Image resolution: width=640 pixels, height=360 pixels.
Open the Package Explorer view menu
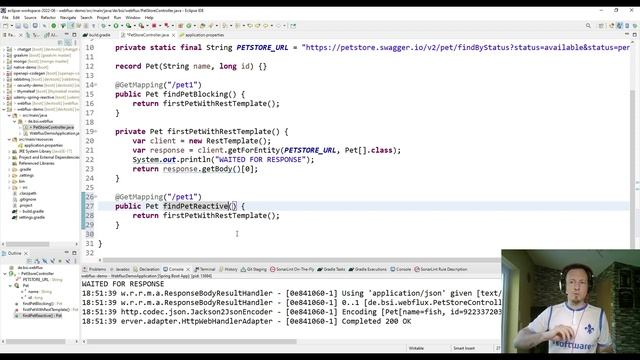tap(75, 42)
